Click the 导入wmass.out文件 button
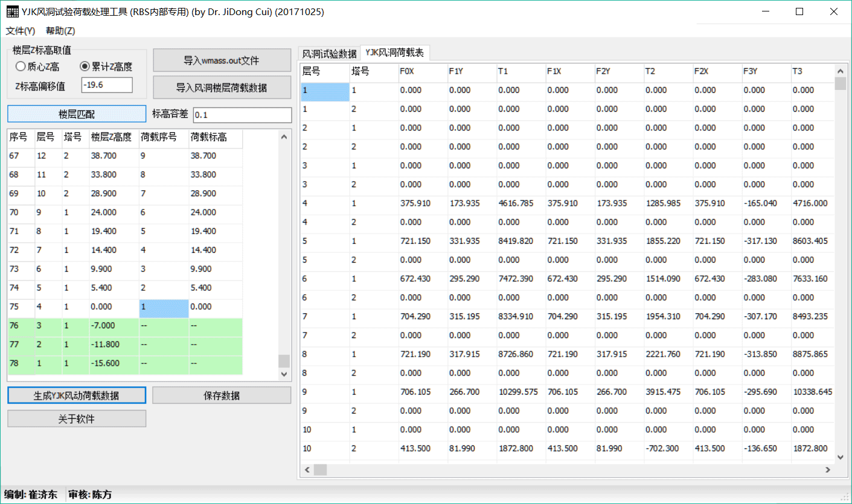The width and height of the screenshot is (852, 504). (222, 60)
